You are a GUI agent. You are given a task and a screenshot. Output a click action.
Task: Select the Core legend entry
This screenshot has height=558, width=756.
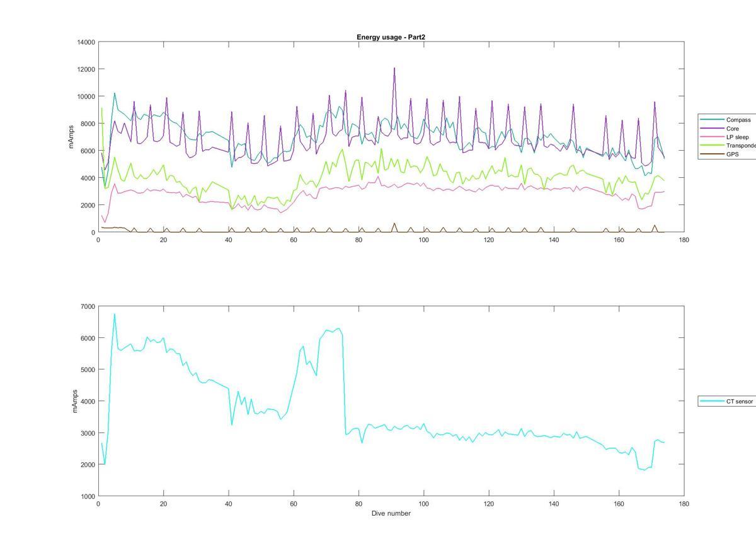[720, 129]
